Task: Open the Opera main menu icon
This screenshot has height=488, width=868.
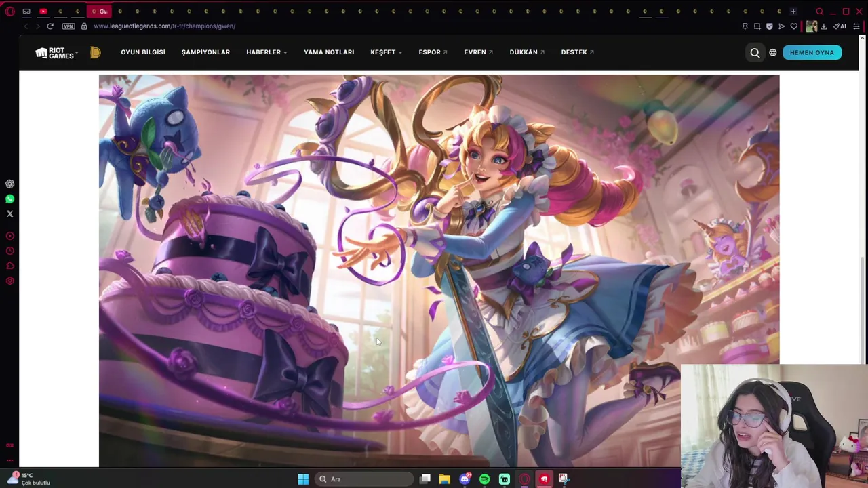Action: [9, 12]
